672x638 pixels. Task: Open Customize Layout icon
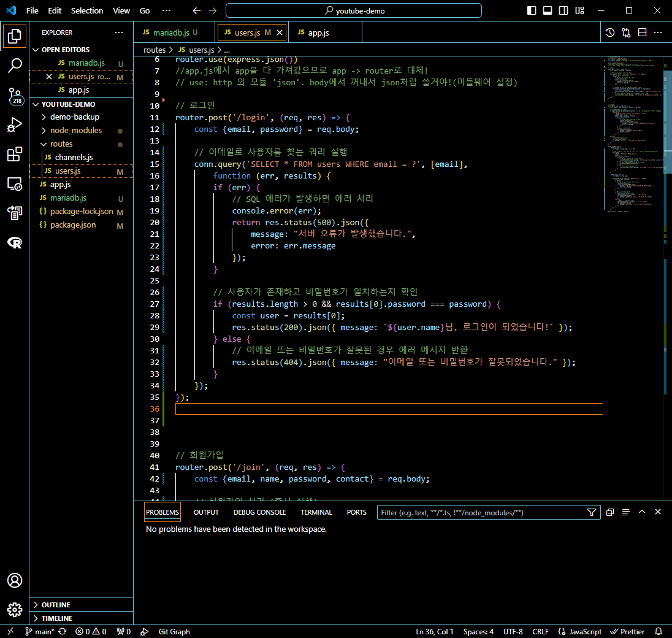580,10
